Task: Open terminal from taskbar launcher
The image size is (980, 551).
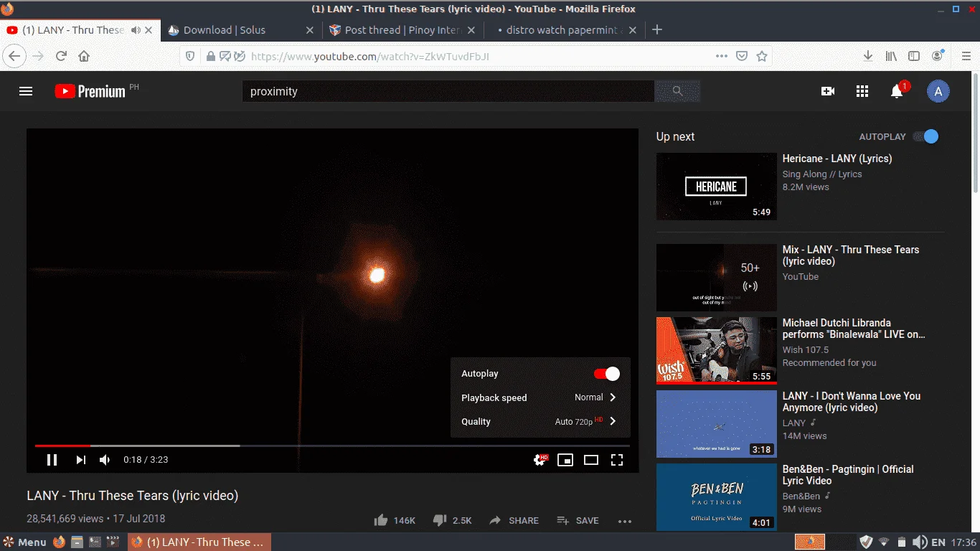Action: click(95, 542)
